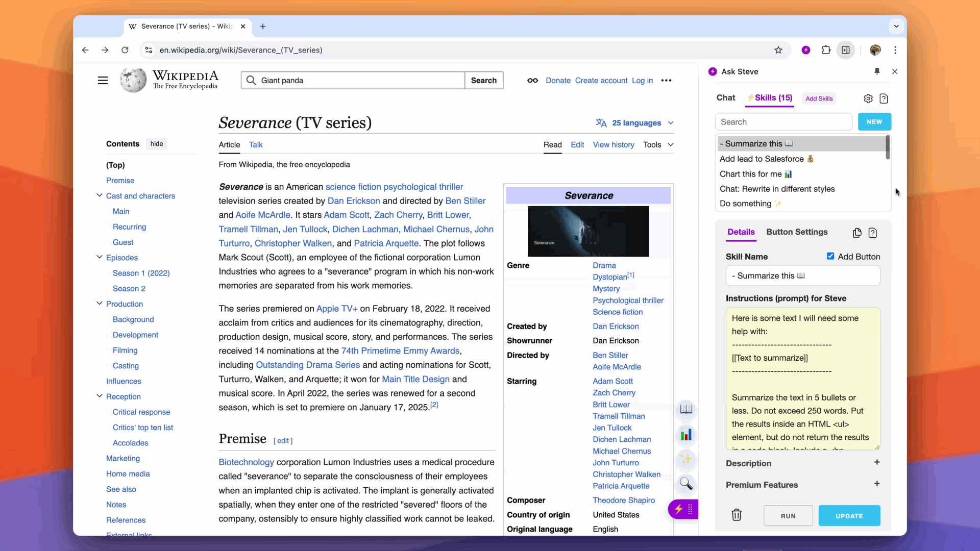The height and width of the screenshot is (551, 980).
Task: Switch to the Chat tab
Action: pos(725,97)
